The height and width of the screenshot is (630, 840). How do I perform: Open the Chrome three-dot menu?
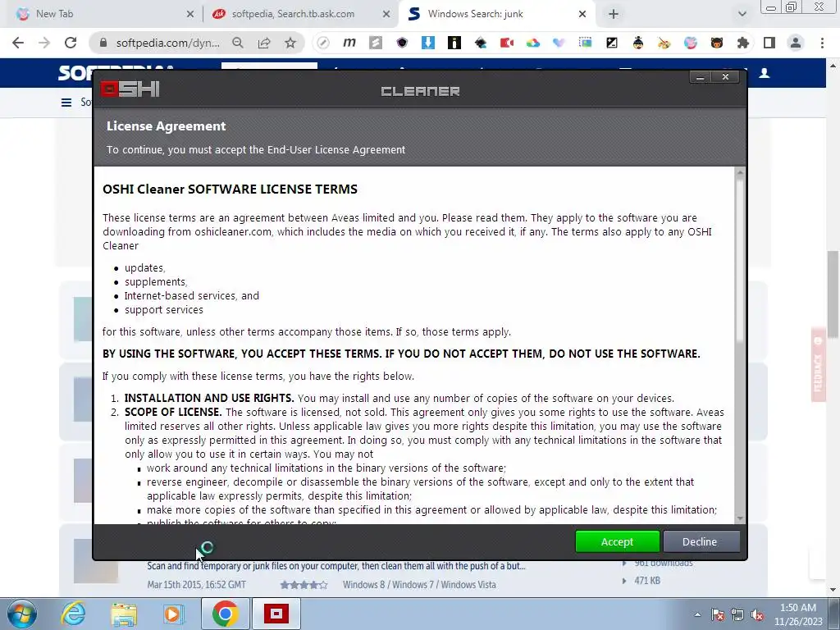822,43
